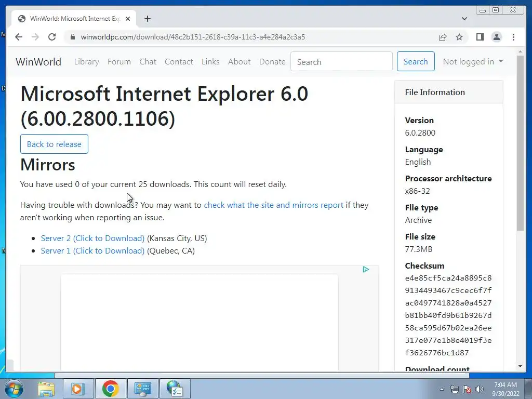Viewport: 532px width, 399px height.
Task: Open the Donate menu item
Action: [272, 62]
